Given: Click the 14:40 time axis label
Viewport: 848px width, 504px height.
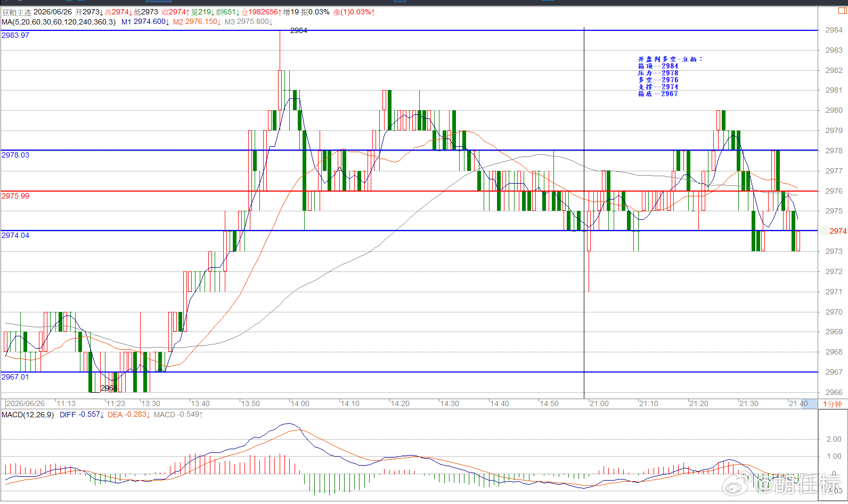Looking at the screenshot, I should [x=500, y=403].
